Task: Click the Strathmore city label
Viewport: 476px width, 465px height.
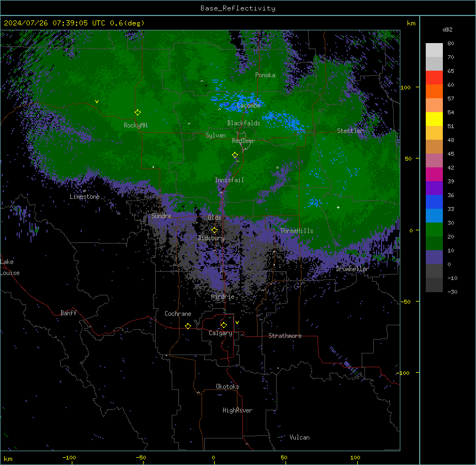Action: [x=285, y=336]
